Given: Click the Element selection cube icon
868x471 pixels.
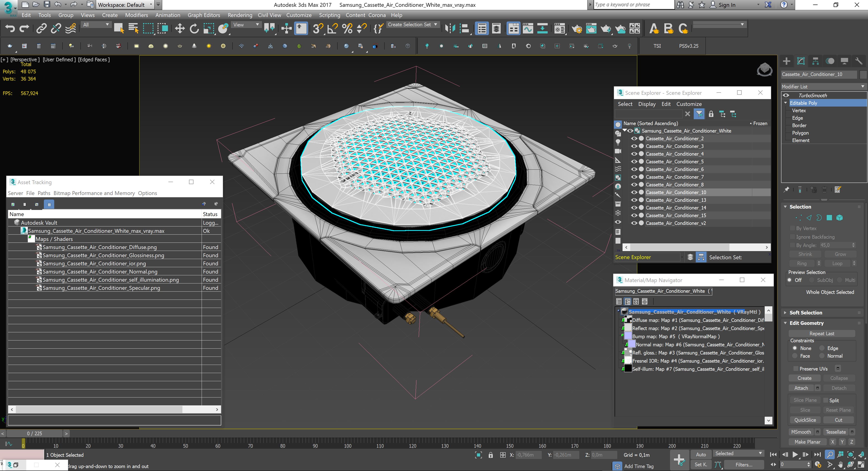Looking at the screenshot, I should (x=839, y=218).
